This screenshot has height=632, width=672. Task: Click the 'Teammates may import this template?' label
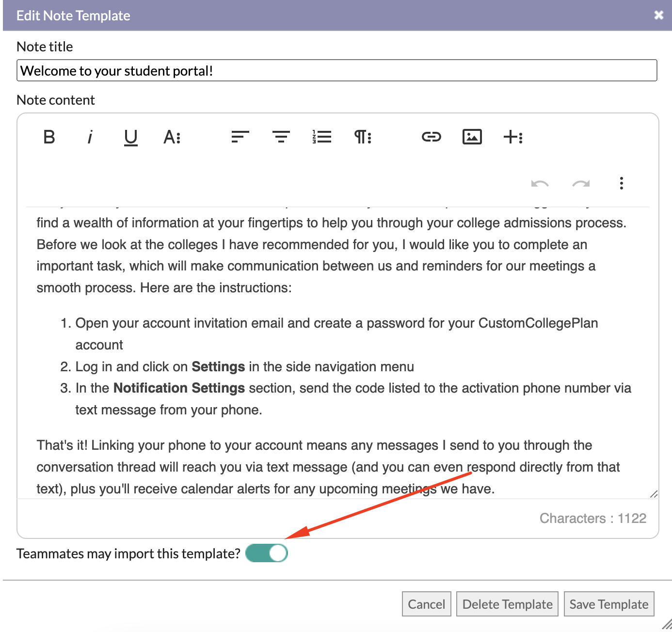click(x=128, y=553)
